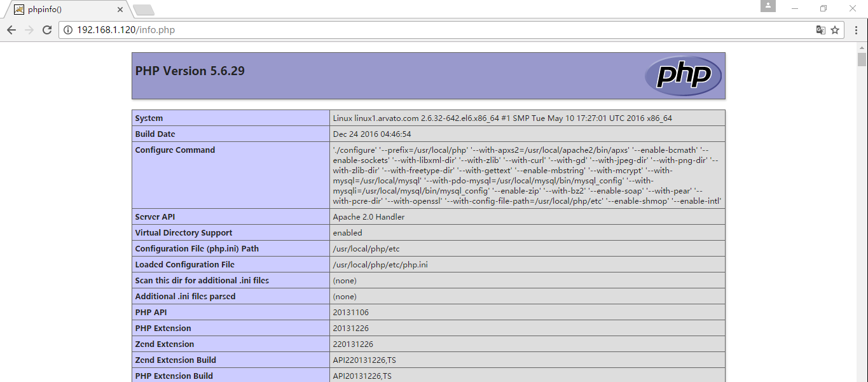Click the 'API20131226,TS' value

point(362,376)
